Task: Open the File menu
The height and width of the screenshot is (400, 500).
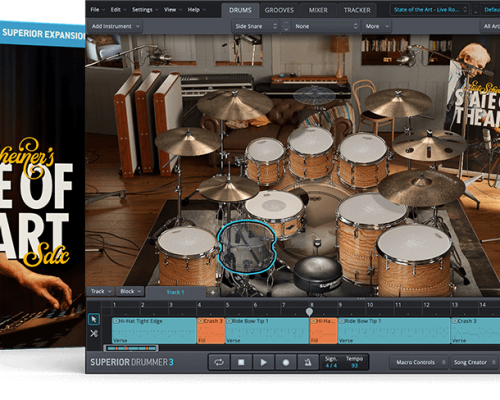Action: pyautogui.click(x=98, y=10)
